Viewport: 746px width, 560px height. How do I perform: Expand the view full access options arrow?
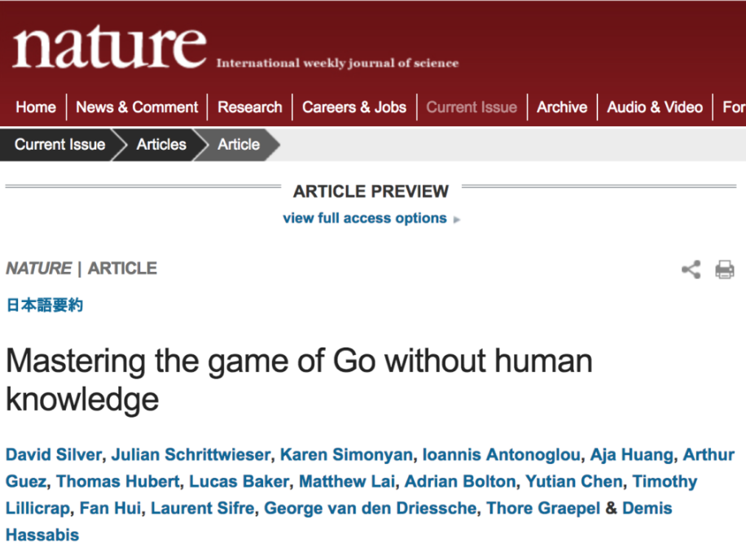(x=457, y=219)
